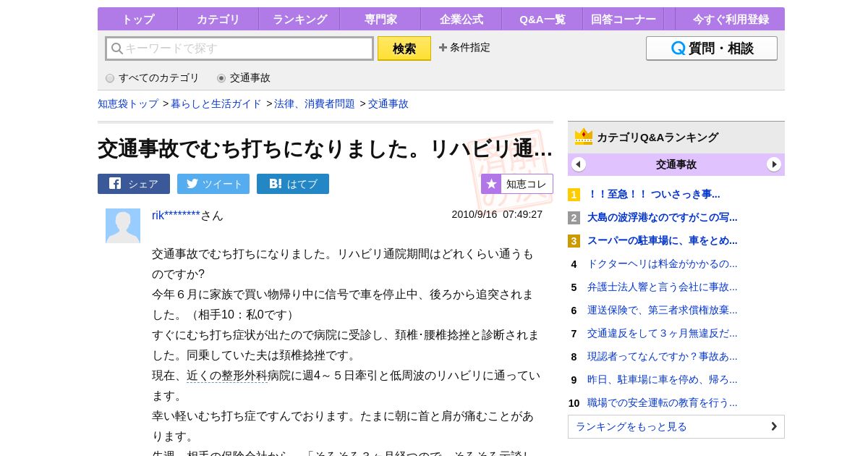Click the post timestamp 2010/9/16 07:49:27

[497, 214]
